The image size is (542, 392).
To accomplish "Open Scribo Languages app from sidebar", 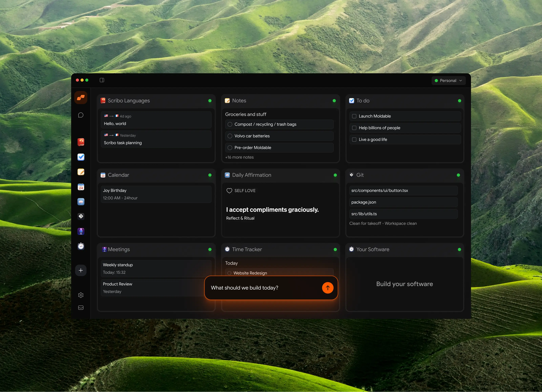I will coord(81,142).
